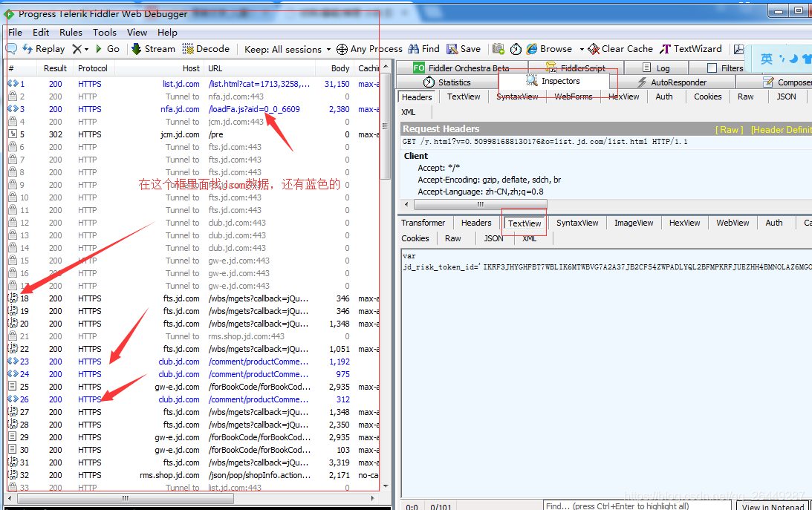The width and height of the screenshot is (812, 510).
Task: Select the response ImageView tab
Action: pyautogui.click(x=634, y=223)
